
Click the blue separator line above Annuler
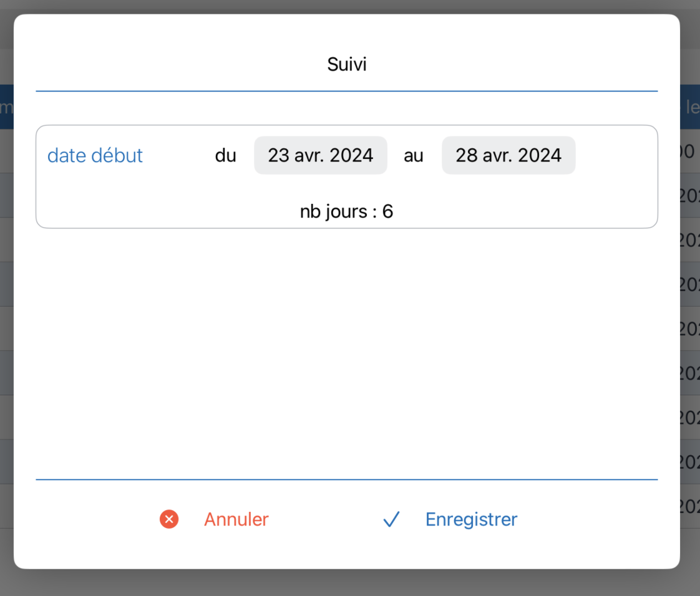pos(346,479)
